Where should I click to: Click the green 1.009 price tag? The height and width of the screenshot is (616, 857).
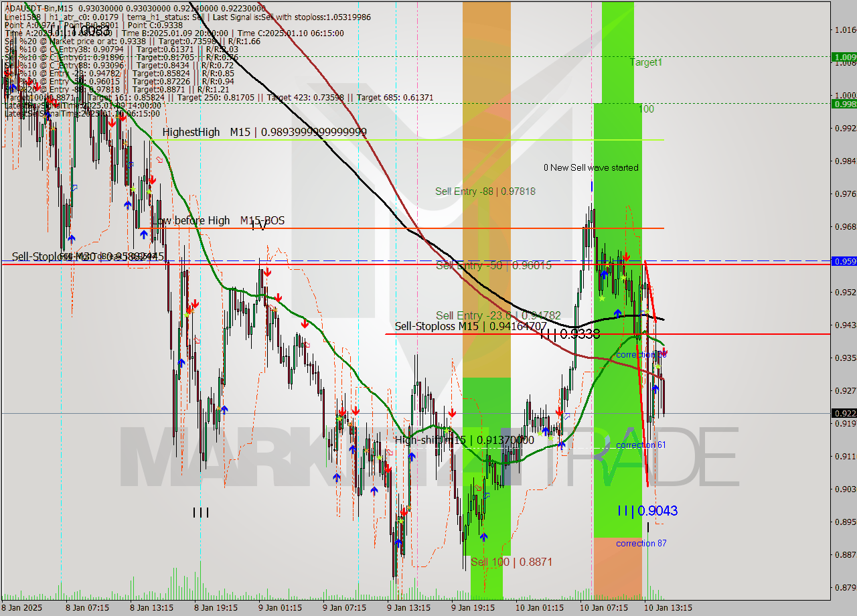844,57
